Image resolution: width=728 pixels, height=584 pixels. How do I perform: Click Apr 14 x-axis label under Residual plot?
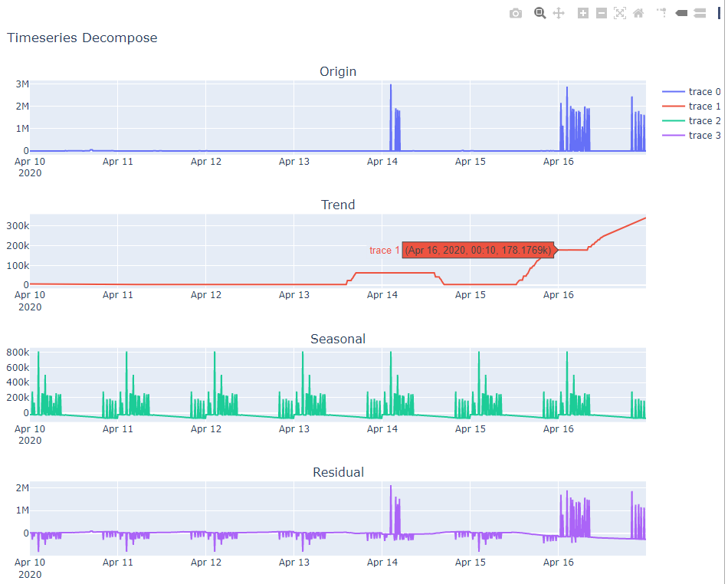(x=382, y=563)
